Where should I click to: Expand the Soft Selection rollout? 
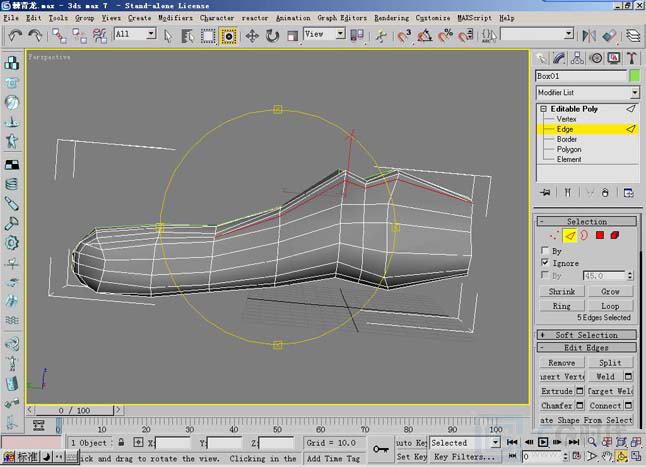click(x=587, y=335)
